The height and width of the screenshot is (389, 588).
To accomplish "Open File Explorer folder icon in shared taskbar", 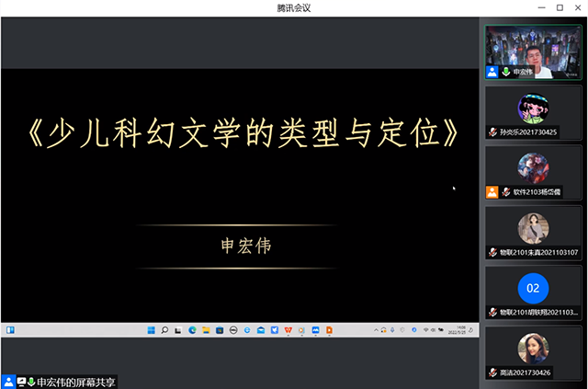I will coord(206,330).
